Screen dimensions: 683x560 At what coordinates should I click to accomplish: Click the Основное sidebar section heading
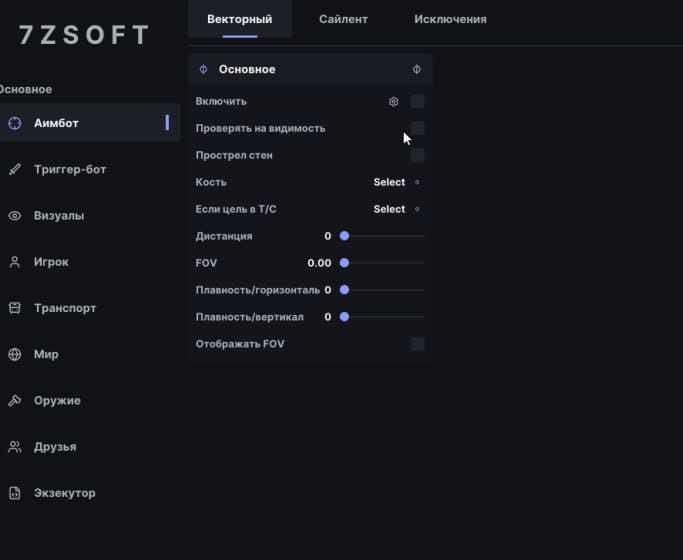(26, 90)
